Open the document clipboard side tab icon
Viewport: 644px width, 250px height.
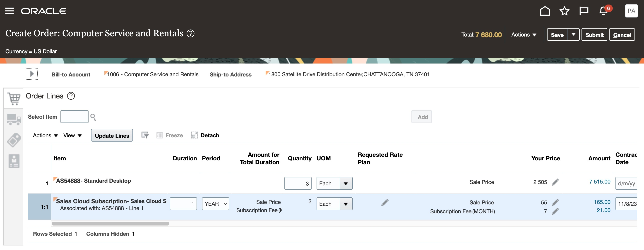point(14,161)
